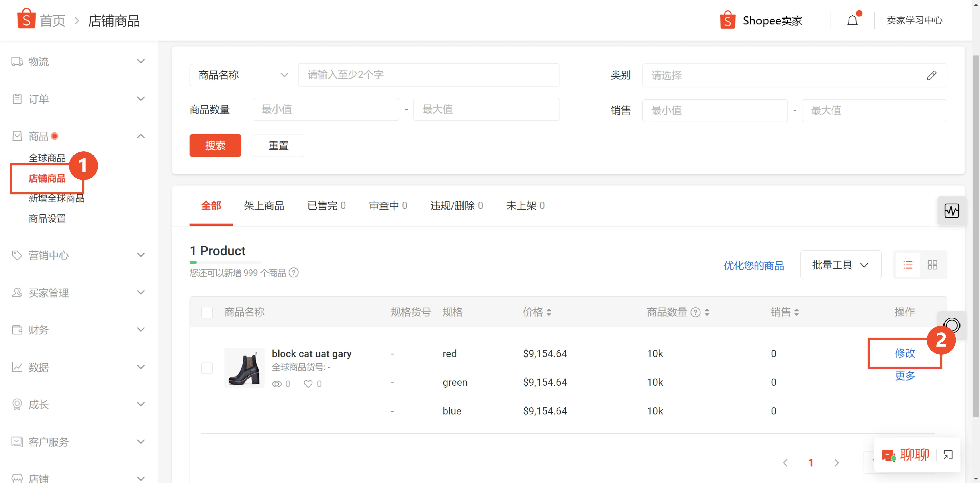Click the Shopee seller logo
The width and height of the screenshot is (980, 483).
tap(728, 20)
